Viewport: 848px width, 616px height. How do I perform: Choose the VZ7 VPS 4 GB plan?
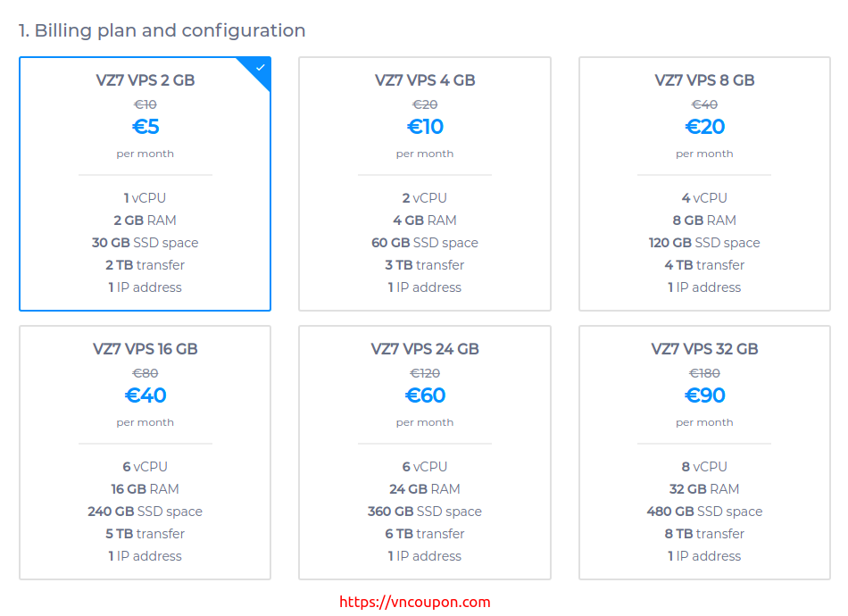(x=425, y=184)
